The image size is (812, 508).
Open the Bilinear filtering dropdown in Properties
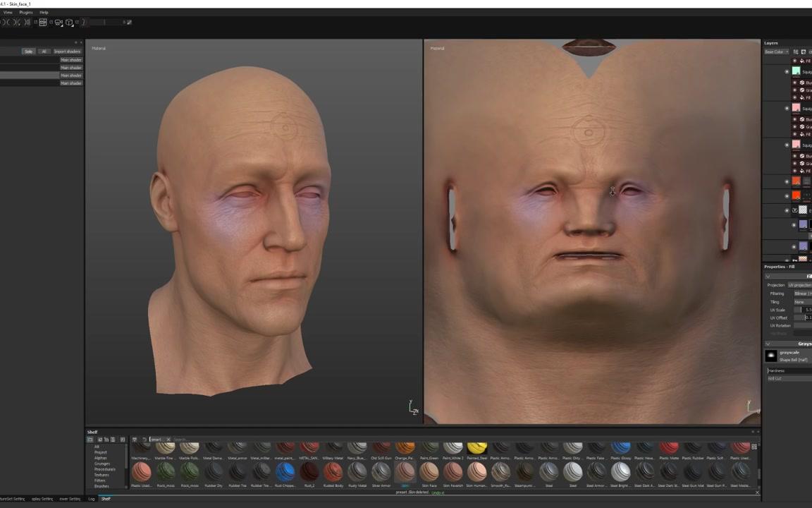[801, 293]
